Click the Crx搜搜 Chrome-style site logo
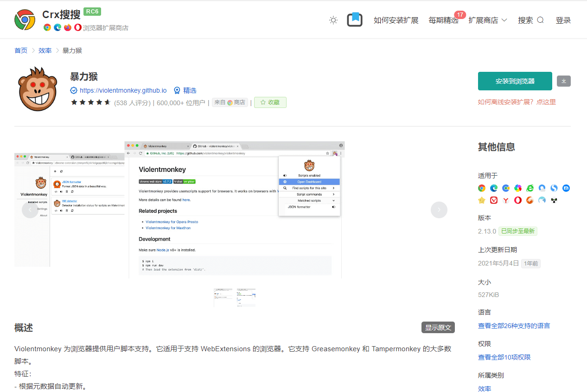The image size is (587, 392). coord(25,19)
